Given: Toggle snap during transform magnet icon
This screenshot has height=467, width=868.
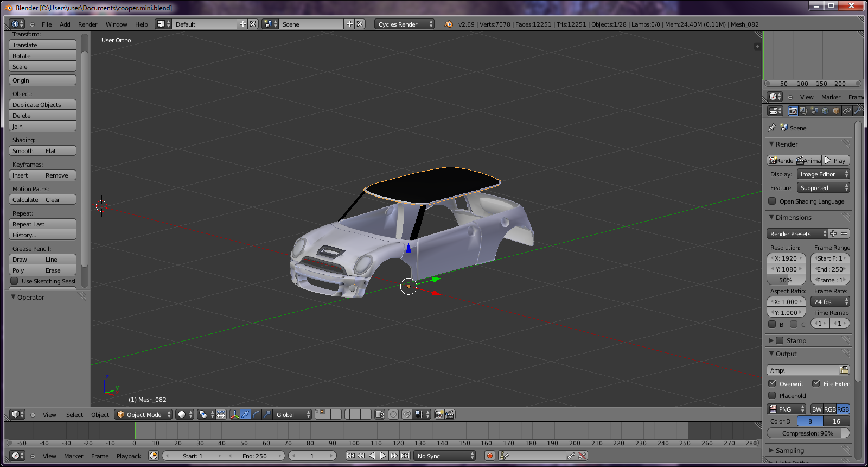Looking at the screenshot, I should [406, 414].
